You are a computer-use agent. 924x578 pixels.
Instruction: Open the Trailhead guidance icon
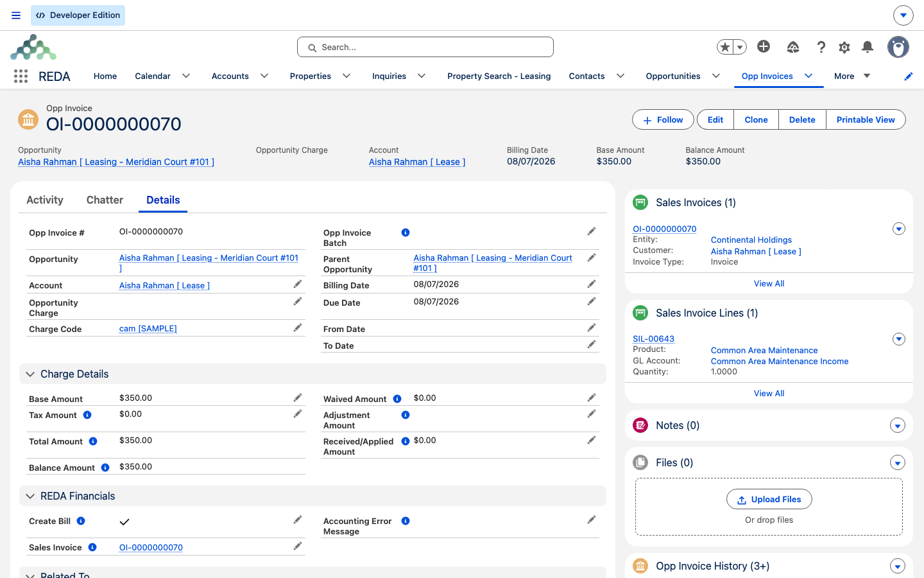(793, 47)
